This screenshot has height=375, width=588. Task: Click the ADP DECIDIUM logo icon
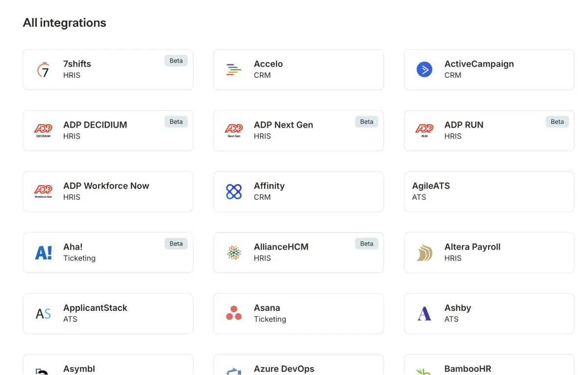[x=43, y=130]
